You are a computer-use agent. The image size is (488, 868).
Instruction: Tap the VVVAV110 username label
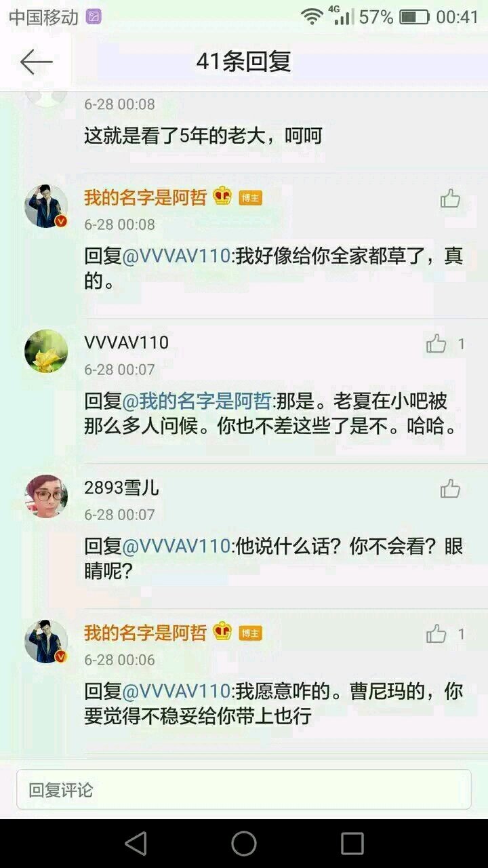(x=126, y=342)
